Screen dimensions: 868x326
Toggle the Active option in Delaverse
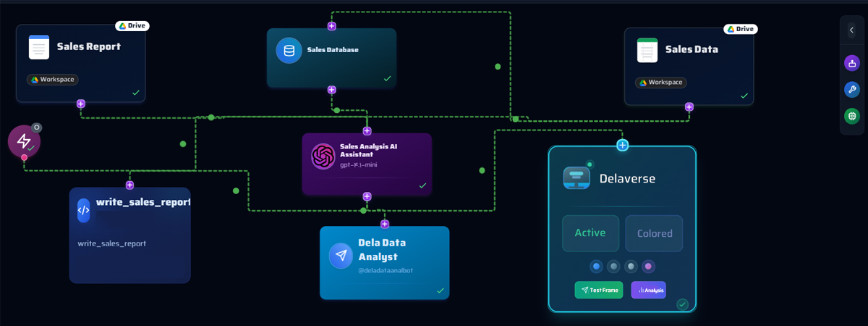[x=590, y=233]
